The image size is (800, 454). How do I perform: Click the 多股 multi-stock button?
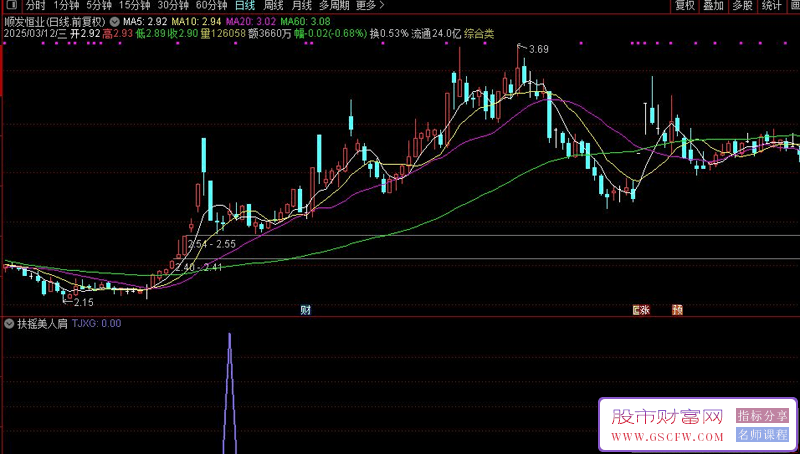pos(742,6)
